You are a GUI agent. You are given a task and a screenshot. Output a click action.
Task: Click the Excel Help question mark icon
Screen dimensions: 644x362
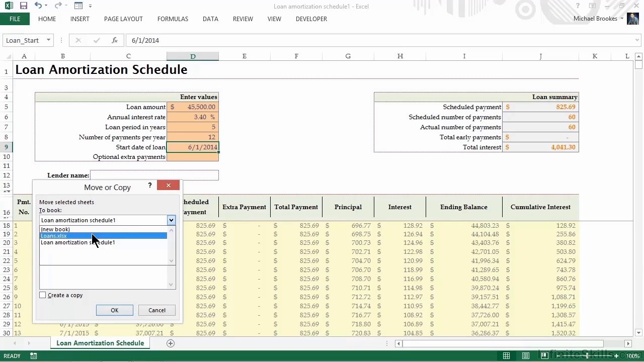pos(578,6)
